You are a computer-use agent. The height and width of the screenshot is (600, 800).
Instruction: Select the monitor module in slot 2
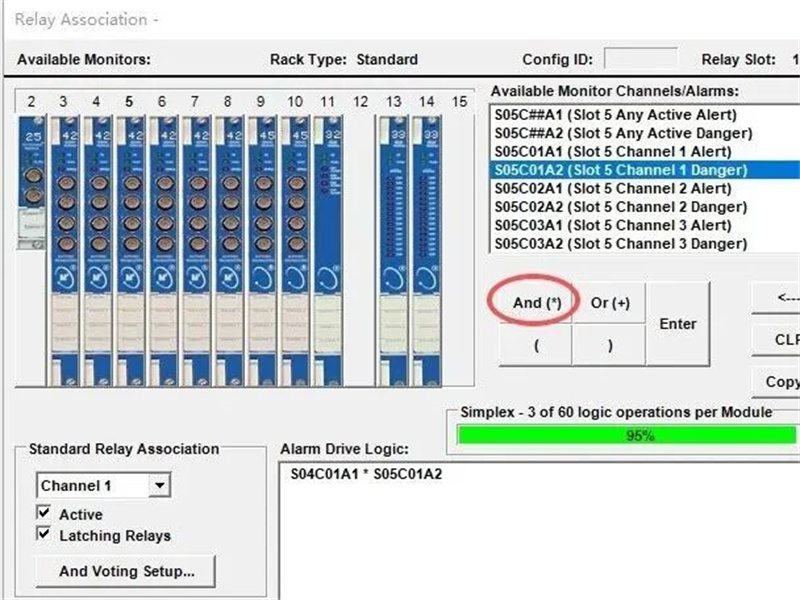click(x=32, y=180)
